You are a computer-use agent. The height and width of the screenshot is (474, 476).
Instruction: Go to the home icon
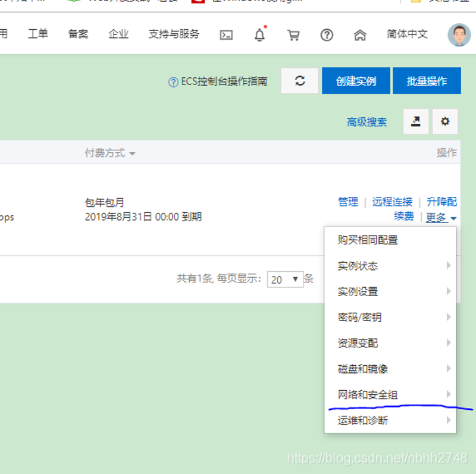tap(360, 34)
